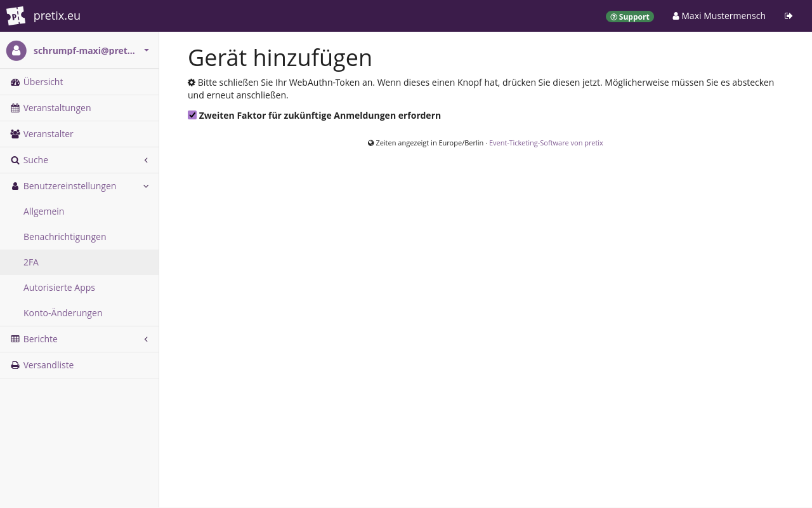Image resolution: width=812 pixels, height=508 pixels.
Task: Expand the Suche submenu chevron
Action: pyautogui.click(x=146, y=160)
